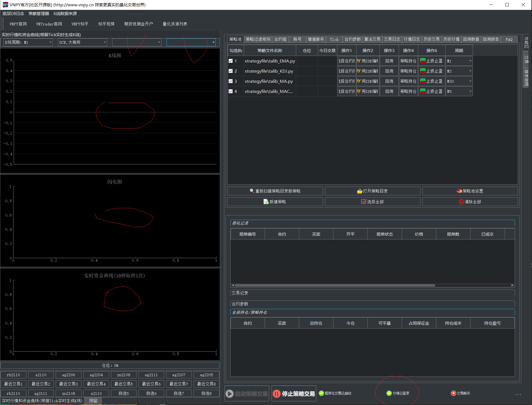Screen dimensions: 532x405
Task: Open the 功能区 vertical side tab
Action: point(526,43)
